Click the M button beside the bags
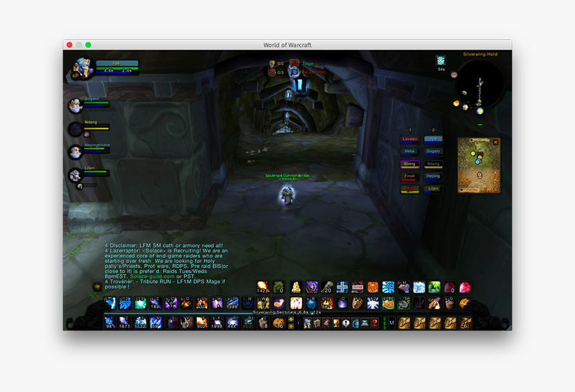This screenshot has width=575, height=392. tap(392, 323)
